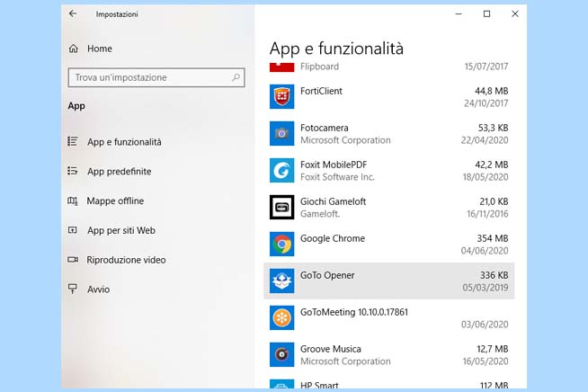Select the 'Fotocamera' app name

(x=325, y=128)
